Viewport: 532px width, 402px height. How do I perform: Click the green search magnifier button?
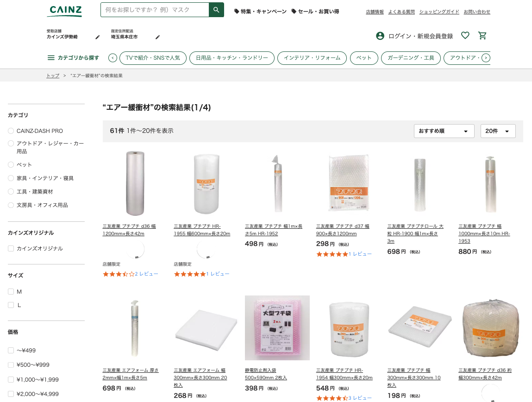point(216,10)
